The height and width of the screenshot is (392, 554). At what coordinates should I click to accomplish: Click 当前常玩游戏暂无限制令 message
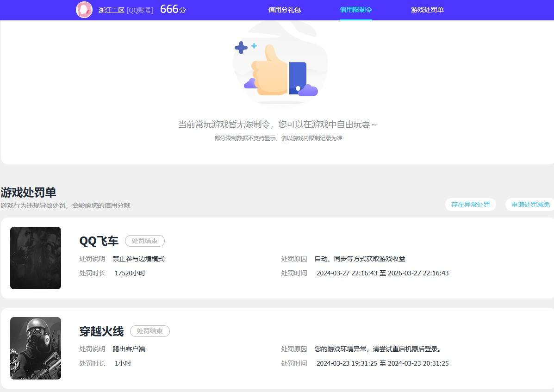(278, 124)
